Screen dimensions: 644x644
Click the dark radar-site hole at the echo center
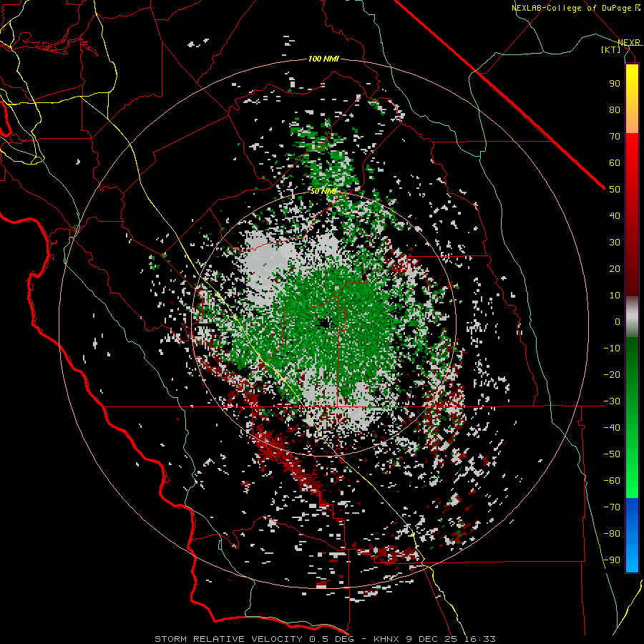(325, 323)
